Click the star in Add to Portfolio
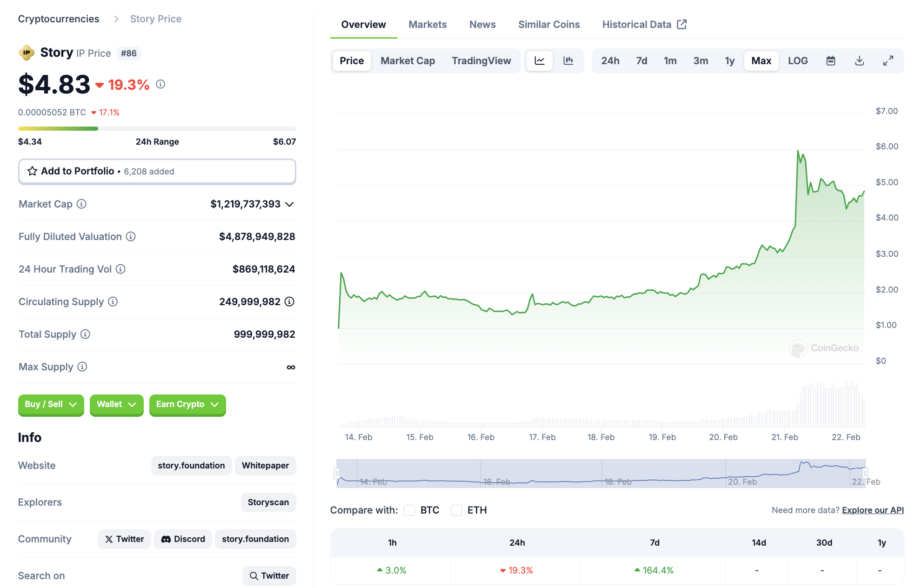 coord(32,171)
